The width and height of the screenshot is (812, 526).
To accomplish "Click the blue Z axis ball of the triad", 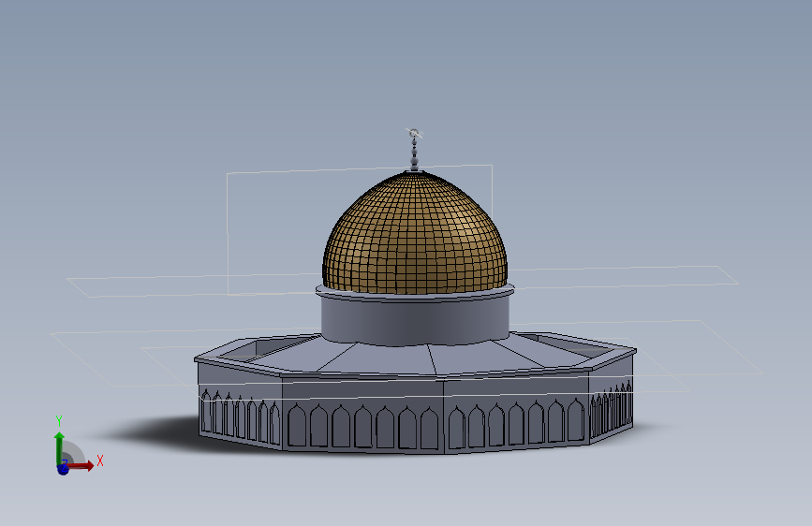I will (x=63, y=470).
